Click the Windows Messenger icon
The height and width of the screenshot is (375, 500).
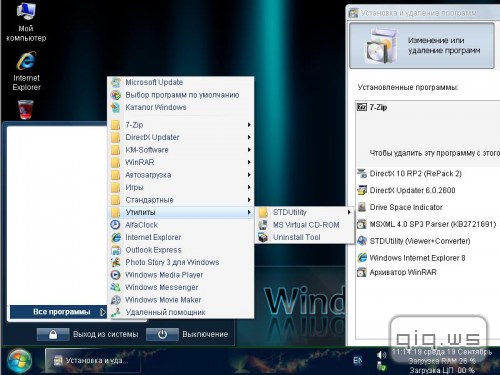pyautogui.click(x=116, y=287)
